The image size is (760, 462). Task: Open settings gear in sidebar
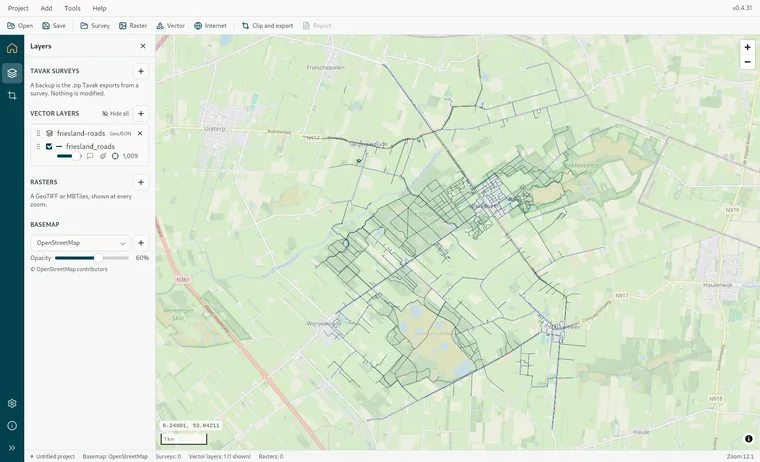[x=12, y=403]
